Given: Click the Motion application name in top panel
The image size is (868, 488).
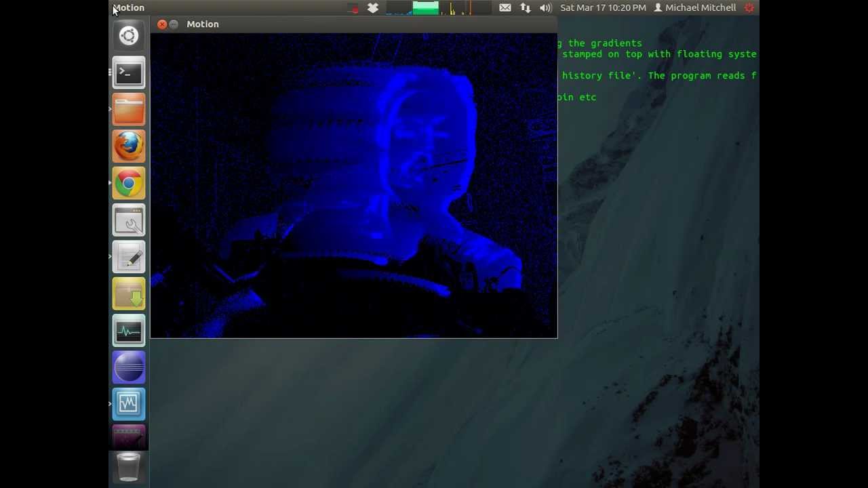Looking at the screenshot, I should point(128,7).
